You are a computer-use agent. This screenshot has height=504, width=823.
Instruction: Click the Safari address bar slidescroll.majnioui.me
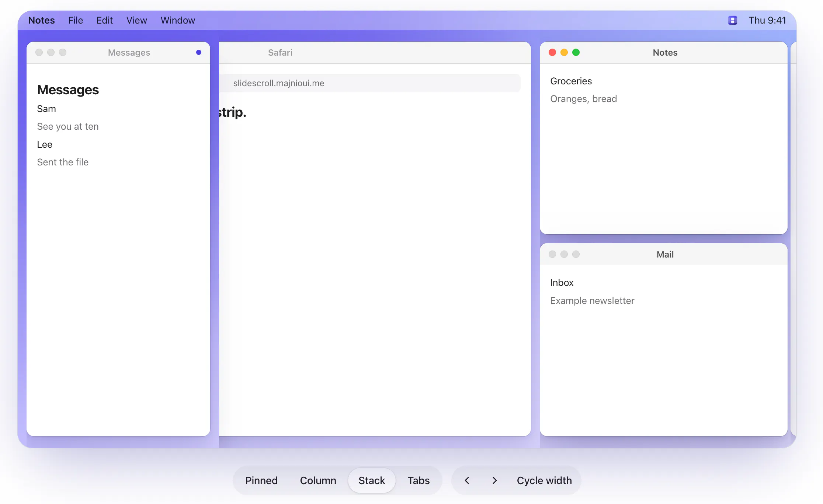click(x=369, y=83)
